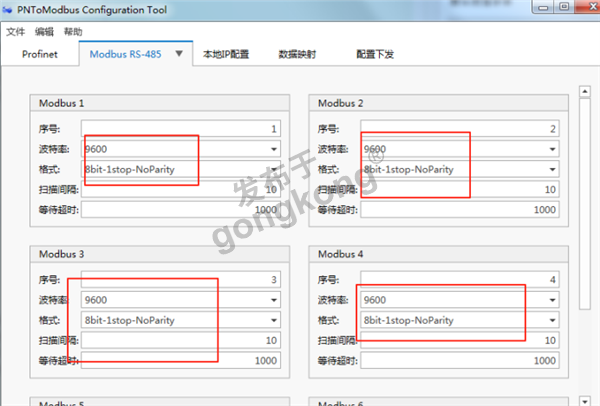Click Modbus 3 序号 field
Viewport: 600px width, 406px height.
[x=181, y=279]
